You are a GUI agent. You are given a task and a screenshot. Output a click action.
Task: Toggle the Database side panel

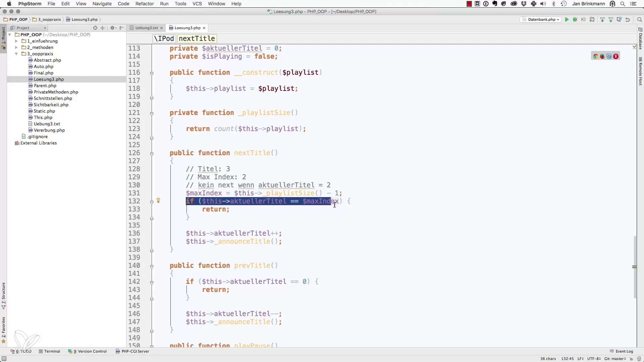pyautogui.click(x=640, y=39)
